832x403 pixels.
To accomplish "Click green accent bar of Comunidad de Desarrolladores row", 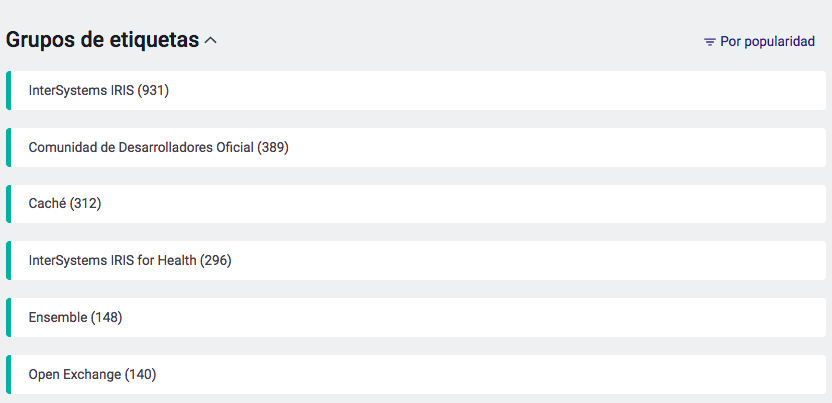I will [x=8, y=147].
